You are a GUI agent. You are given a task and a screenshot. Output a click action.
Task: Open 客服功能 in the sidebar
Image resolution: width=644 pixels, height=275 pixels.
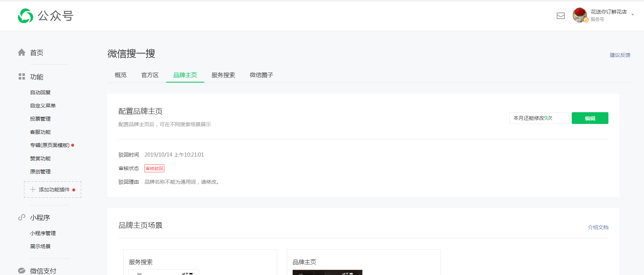[x=40, y=132]
